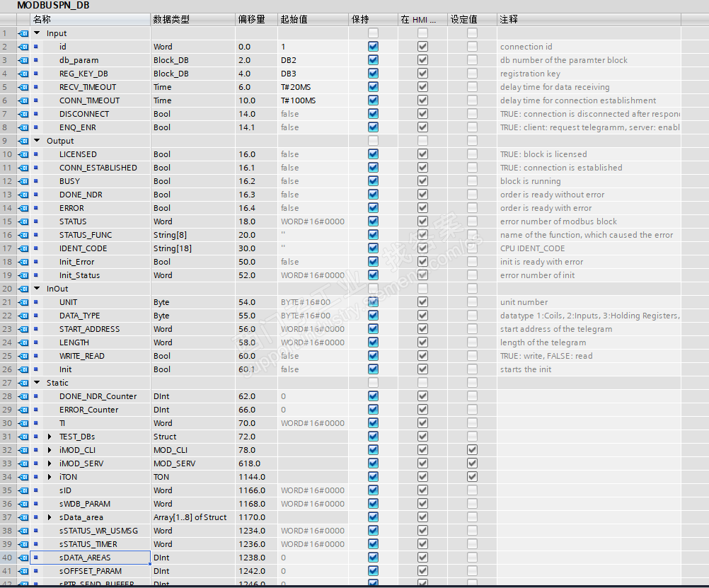Viewport: 709px width, 588px height.
Task: Toggle HMI access checkbox on the ERROR row
Action: 422,208
